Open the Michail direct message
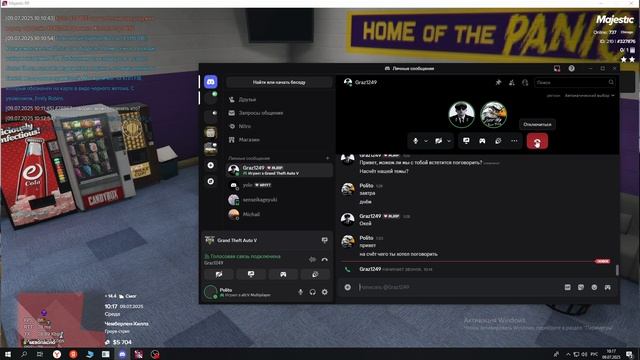Screen dimensions: 640x360 point(279,214)
